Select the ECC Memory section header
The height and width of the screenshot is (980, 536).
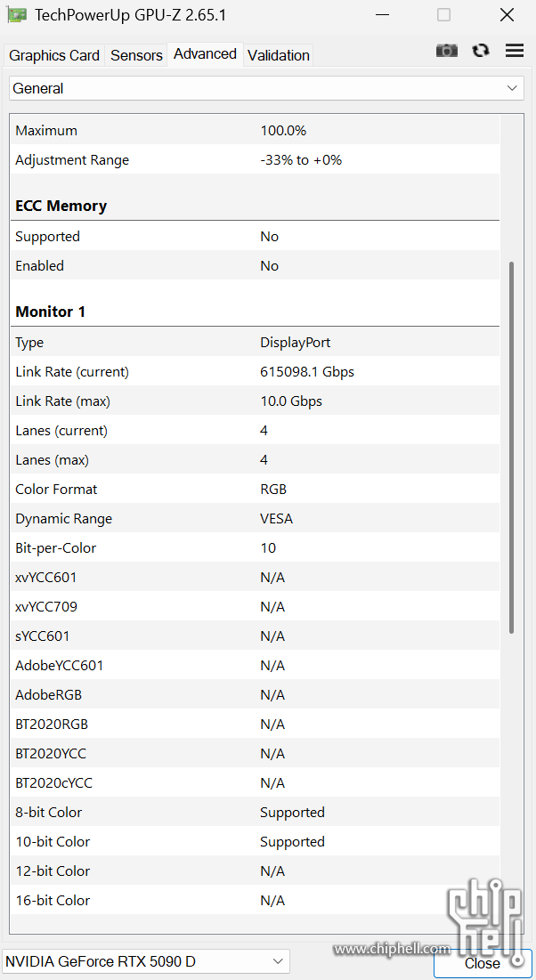click(61, 206)
